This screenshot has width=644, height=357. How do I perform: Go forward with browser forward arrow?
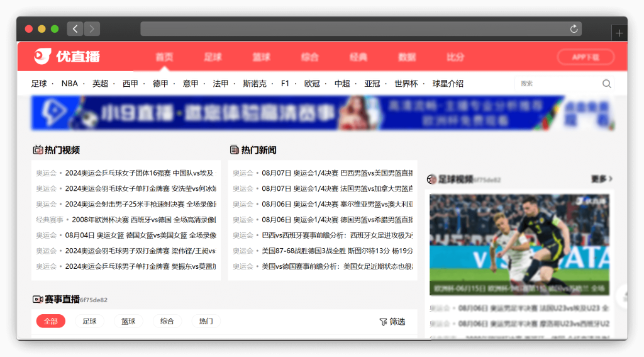coord(92,29)
